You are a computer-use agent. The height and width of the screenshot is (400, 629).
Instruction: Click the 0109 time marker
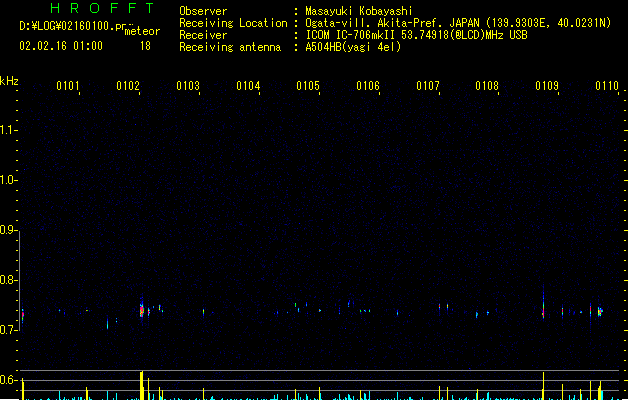pyautogui.click(x=547, y=86)
